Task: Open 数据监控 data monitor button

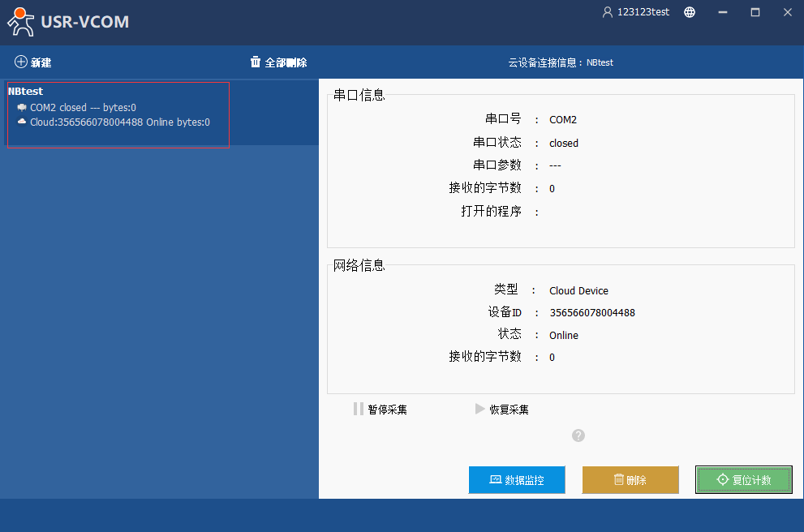Action: point(517,480)
